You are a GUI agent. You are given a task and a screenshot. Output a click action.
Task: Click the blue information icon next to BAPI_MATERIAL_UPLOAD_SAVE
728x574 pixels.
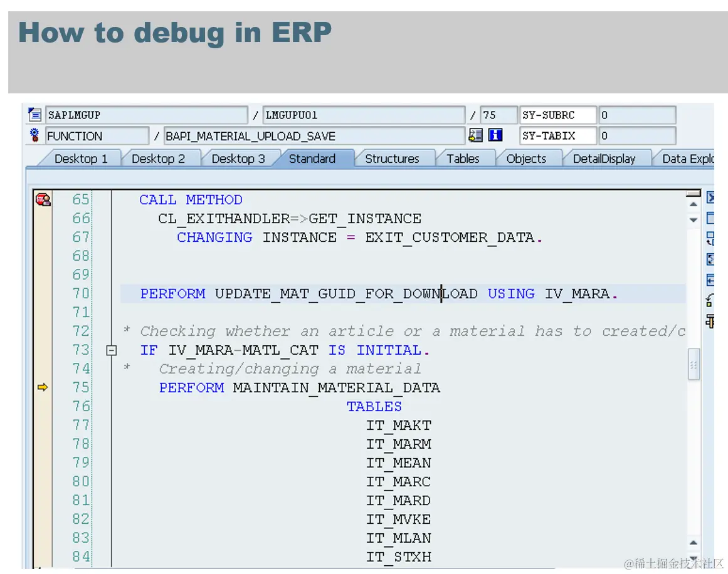click(495, 135)
